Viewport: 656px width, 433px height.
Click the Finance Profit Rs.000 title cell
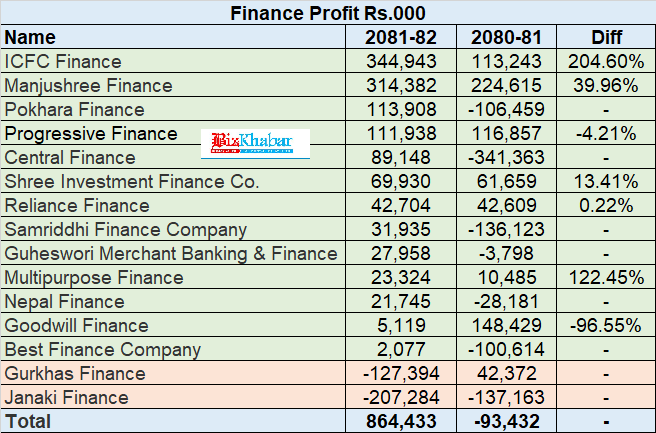pos(328,13)
